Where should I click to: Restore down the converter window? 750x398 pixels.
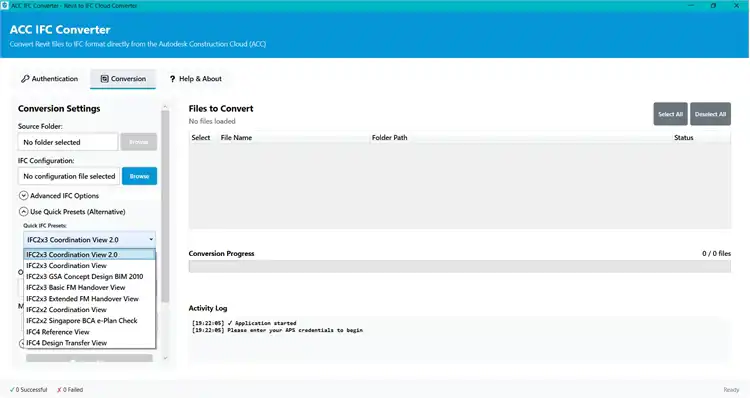tap(713, 6)
